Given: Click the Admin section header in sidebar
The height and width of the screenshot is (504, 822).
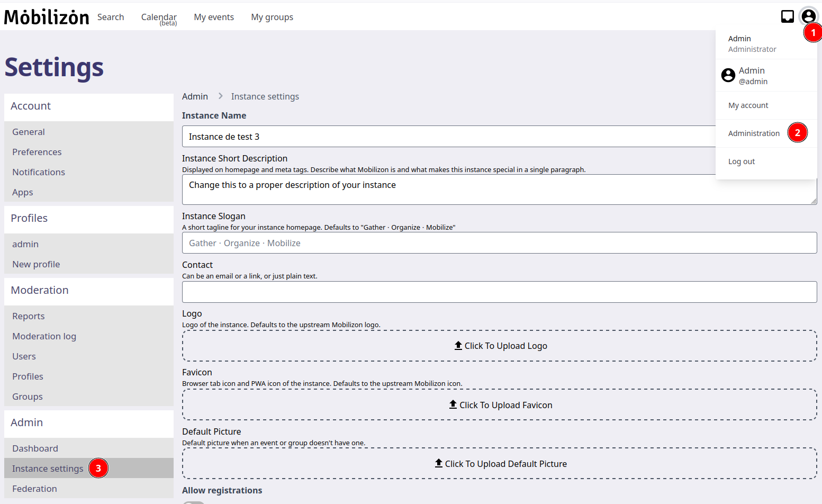Looking at the screenshot, I should pyautogui.click(x=89, y=423).
